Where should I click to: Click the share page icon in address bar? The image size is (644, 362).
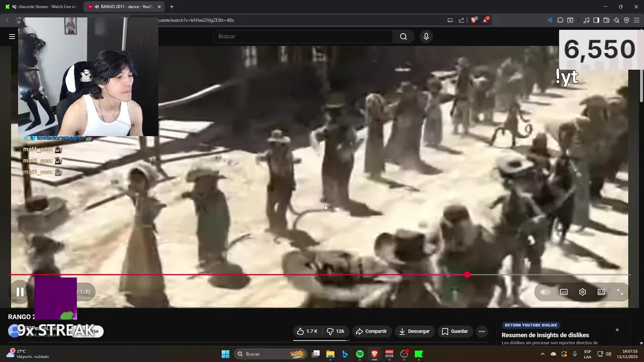pos(461,20)
